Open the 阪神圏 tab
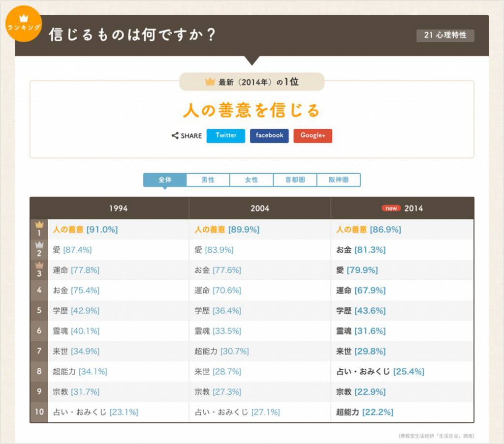This screenshot has height=444, width=504. coord(339,180)
